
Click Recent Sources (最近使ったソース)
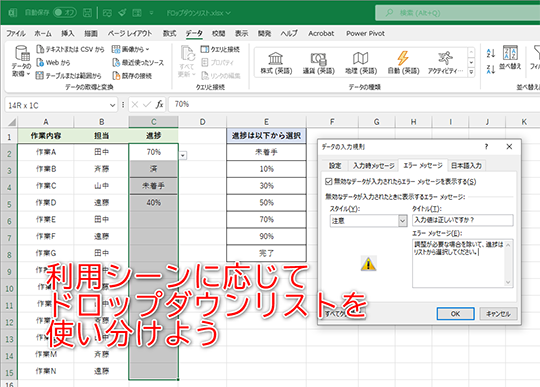(x=138, y=62)
